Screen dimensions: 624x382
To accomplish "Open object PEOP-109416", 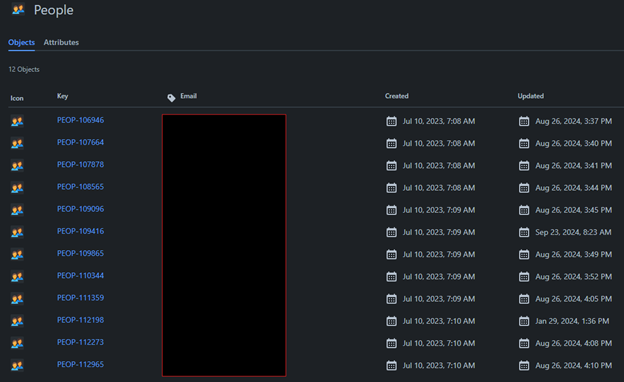I will point(80,231).
